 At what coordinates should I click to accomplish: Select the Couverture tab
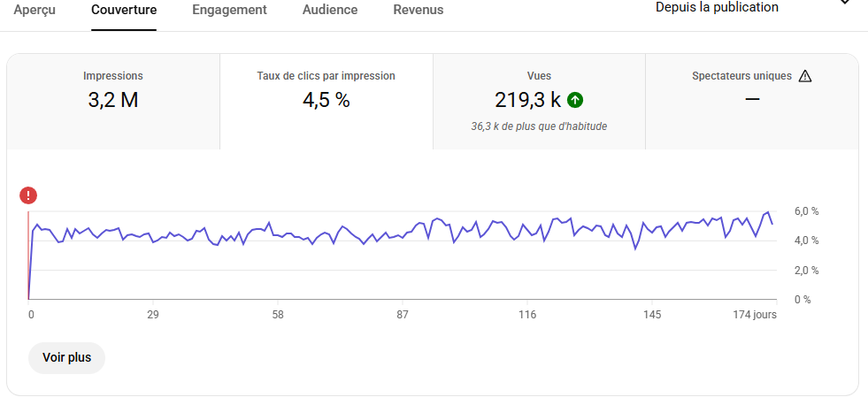(124, 10)
